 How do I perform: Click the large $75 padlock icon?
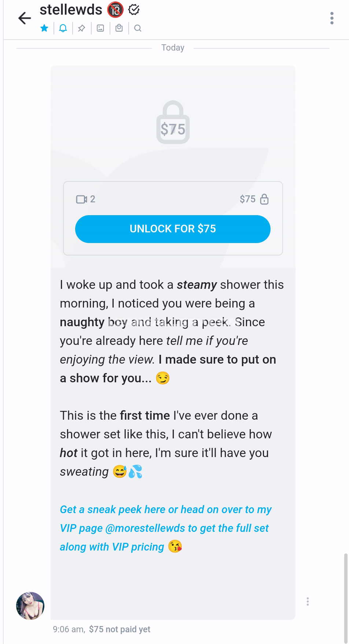(x=173, y=123)
